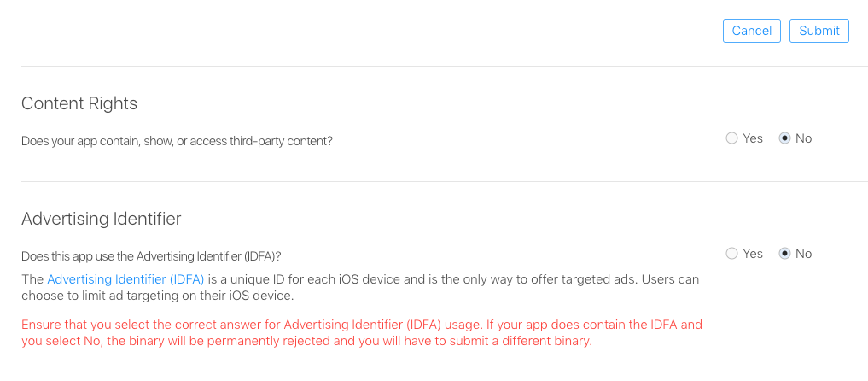This screenshot has width=868, height=381.
Task: Submit the app for review
Action: pos(818,31)
